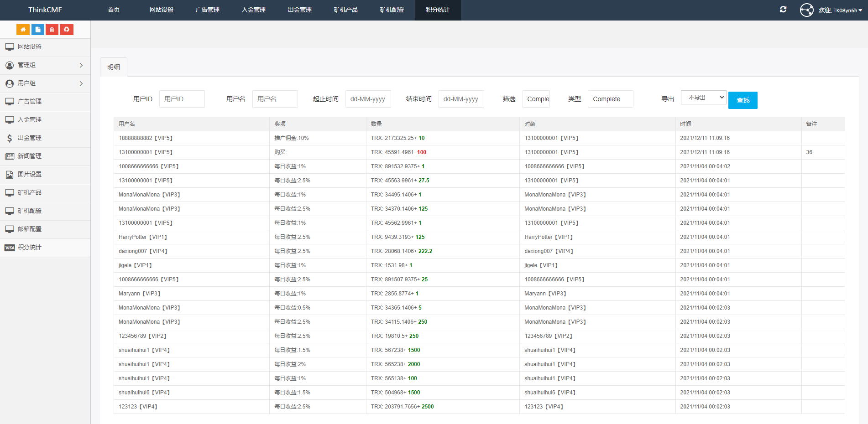Click the blue document shortcut icon
This screenshot has width=868, height=424.
tap(38, 30)
